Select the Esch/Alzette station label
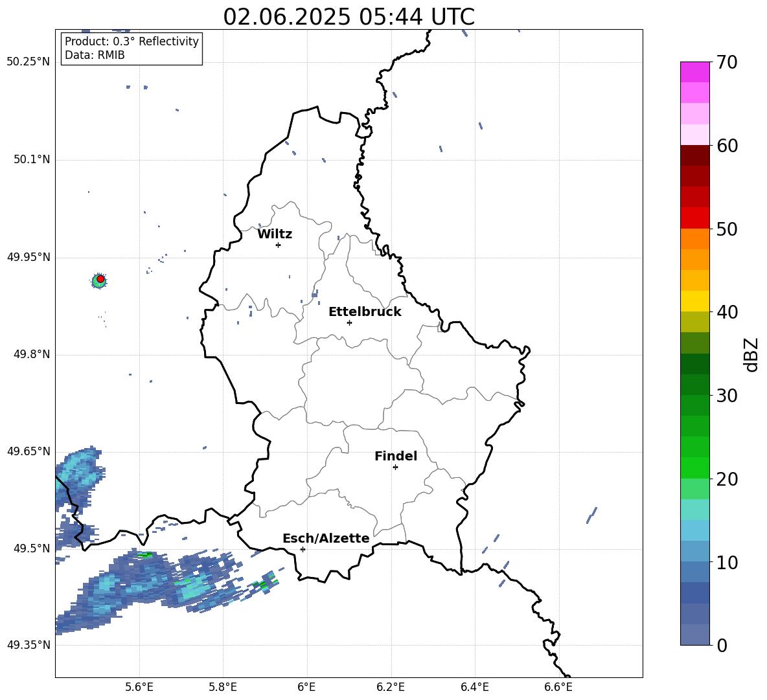 tap(326, 538)
